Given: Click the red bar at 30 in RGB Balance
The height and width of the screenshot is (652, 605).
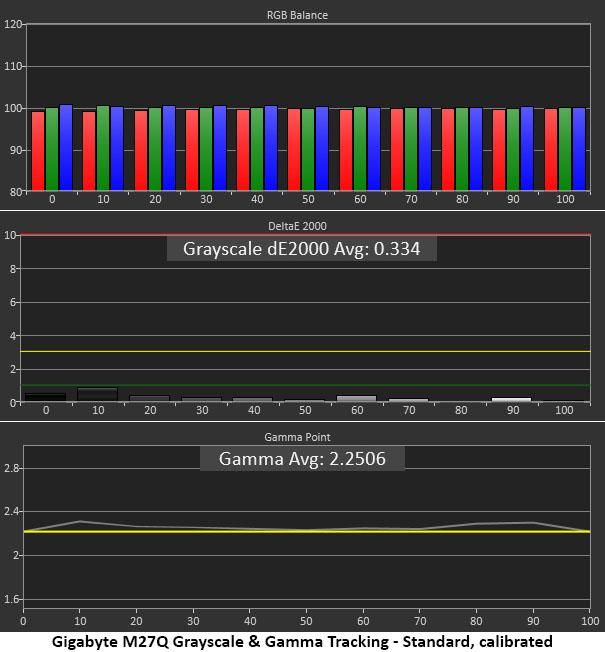Looking at the screenshot, I should point(192,151).
